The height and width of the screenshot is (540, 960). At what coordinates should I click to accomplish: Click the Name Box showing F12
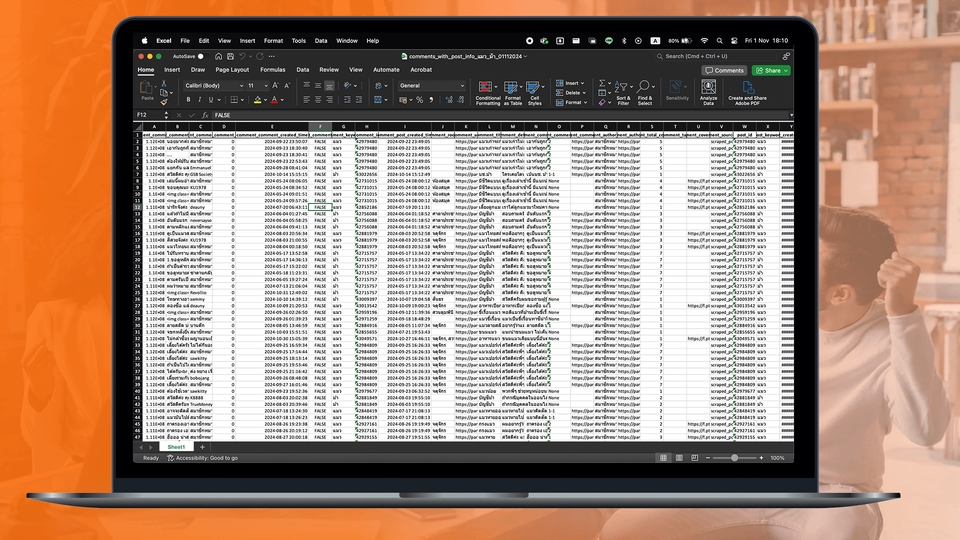[x=150, y=115]
